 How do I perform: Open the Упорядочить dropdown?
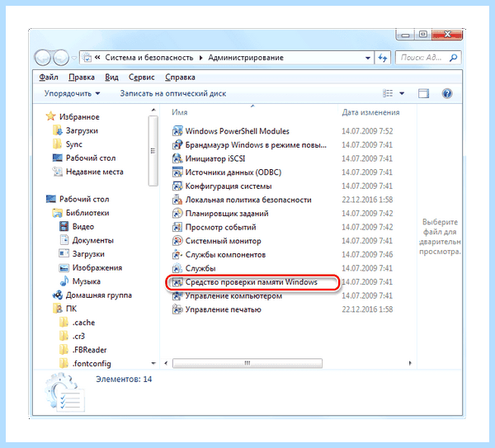[72, 93]
